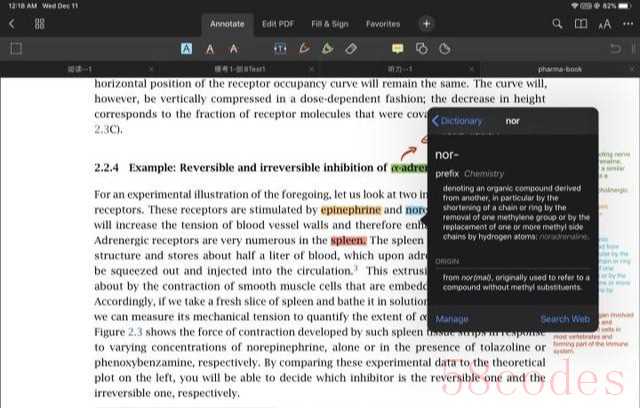Select the green marker highlighter tool

327,49
